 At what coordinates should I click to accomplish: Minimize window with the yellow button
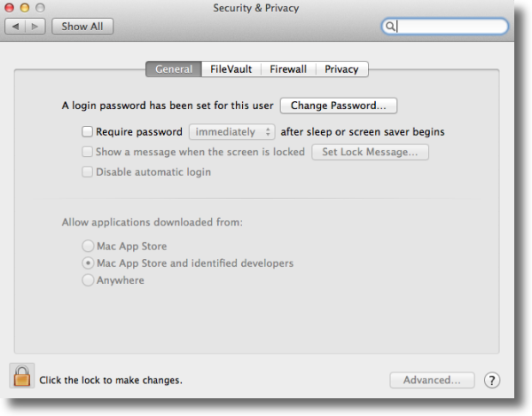[x=25, y=7]
